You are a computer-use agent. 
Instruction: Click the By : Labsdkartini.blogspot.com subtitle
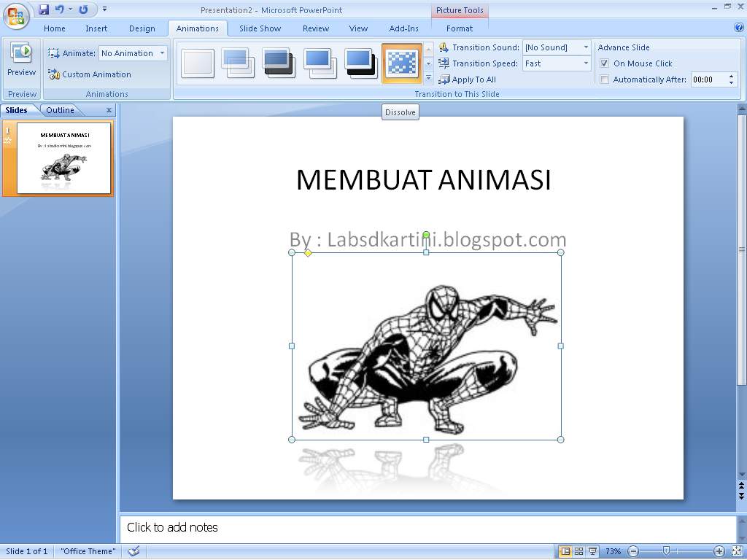[427, 239]
